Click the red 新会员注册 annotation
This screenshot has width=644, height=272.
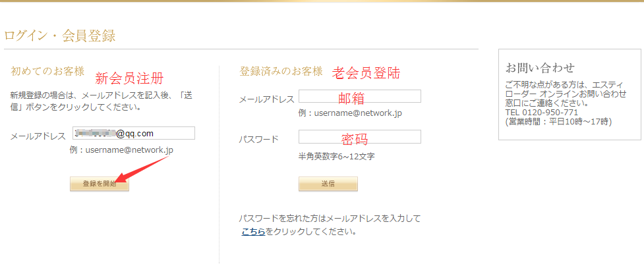click(x=129, y=78)
